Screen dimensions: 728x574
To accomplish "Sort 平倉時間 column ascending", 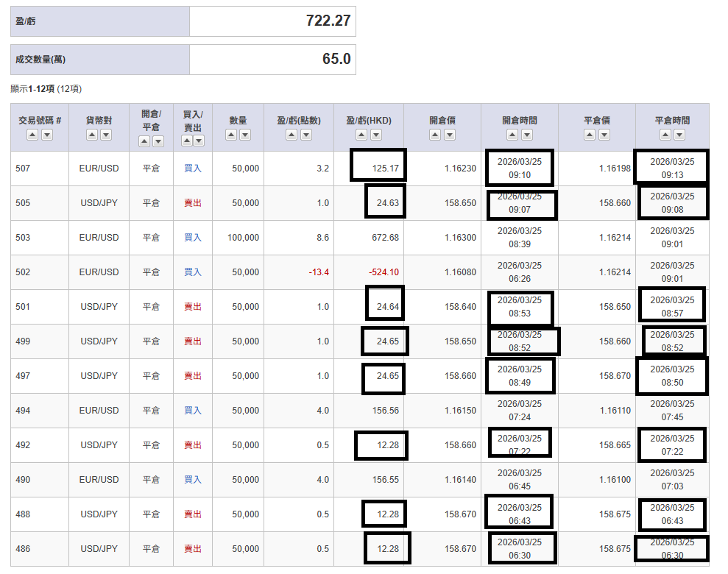I will (x=665, y=135).
